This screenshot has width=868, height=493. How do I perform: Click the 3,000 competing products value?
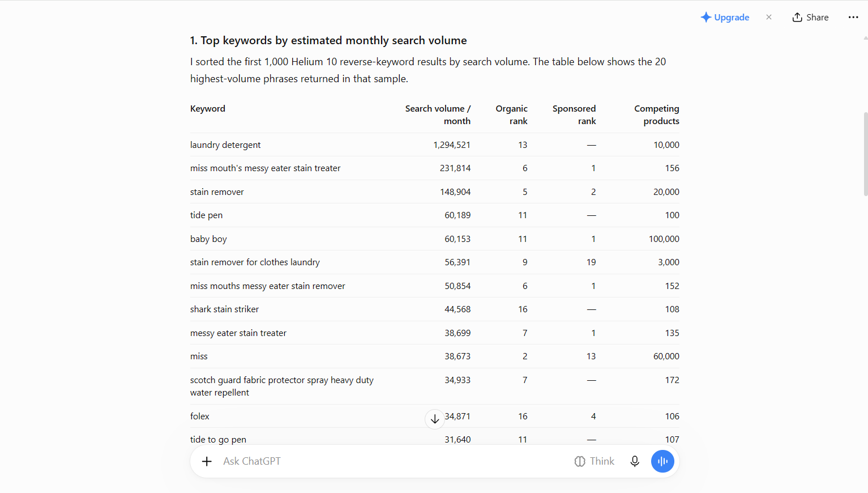669,262
